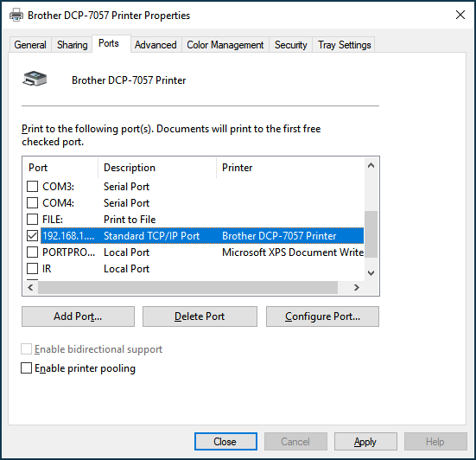
Task: Check the COM4 serial port checkbox
Action: (33, 202)
